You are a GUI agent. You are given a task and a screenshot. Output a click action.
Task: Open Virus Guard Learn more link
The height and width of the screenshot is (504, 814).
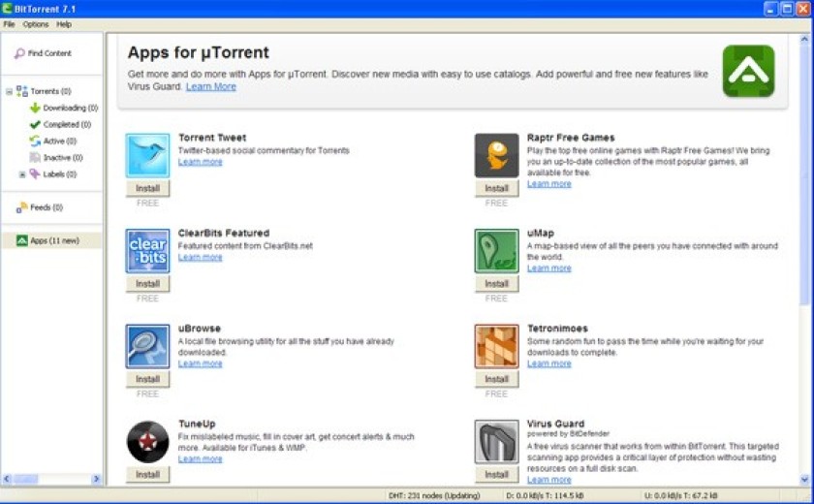point(548,480)
